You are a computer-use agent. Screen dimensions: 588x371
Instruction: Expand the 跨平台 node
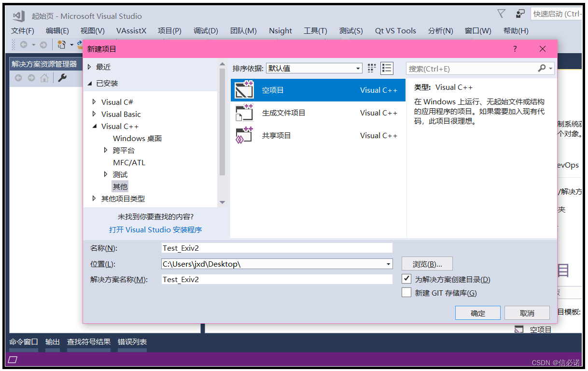106,150
